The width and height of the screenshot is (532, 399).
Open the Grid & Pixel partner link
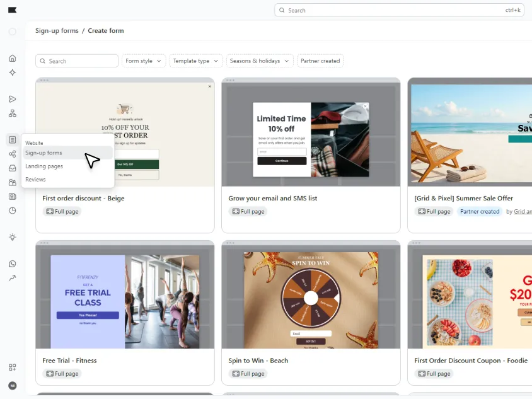(523, 211)
